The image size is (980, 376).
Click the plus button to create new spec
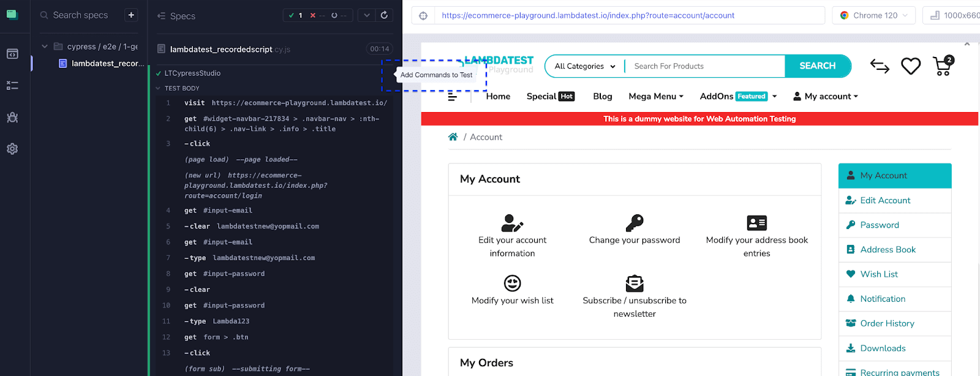[x=131, y=15]
